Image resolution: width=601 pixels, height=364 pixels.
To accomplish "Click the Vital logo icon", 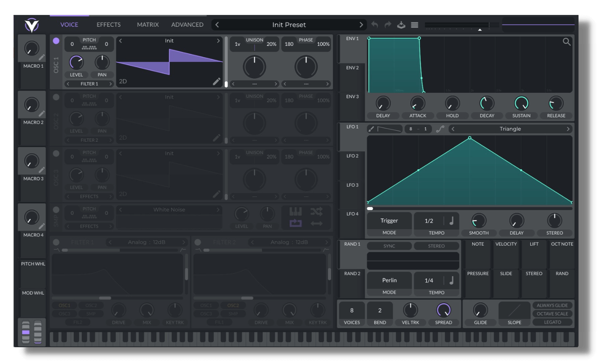I will click(31, 25).
